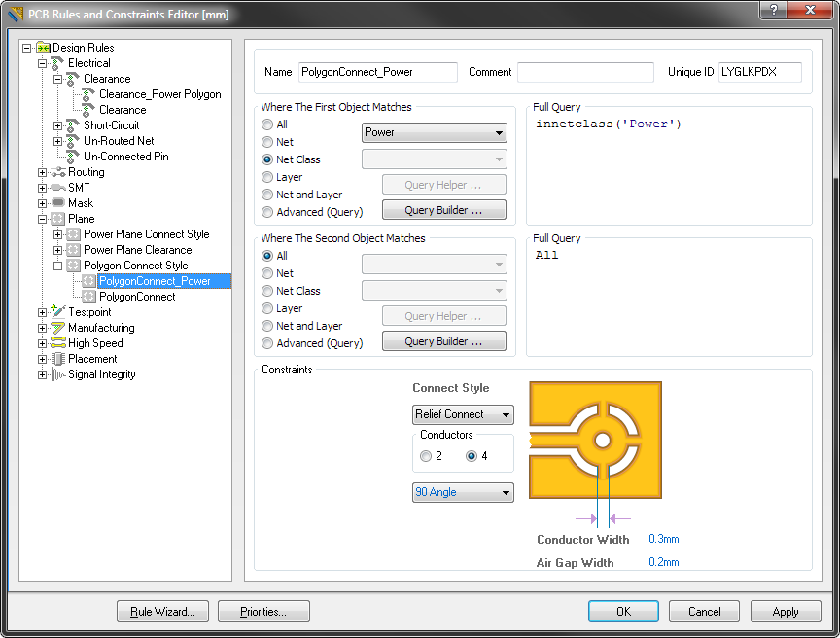Collapse the Electrical tree node
840x638 pixels.
pos(43,63)
